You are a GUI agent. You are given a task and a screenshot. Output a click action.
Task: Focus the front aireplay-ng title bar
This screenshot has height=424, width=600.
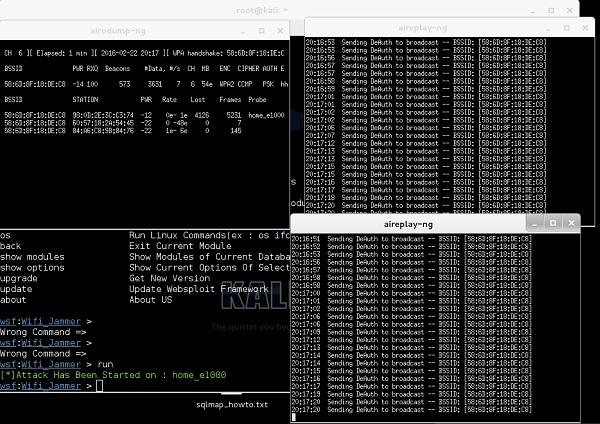pyautogui.click(x=408, y=224)
